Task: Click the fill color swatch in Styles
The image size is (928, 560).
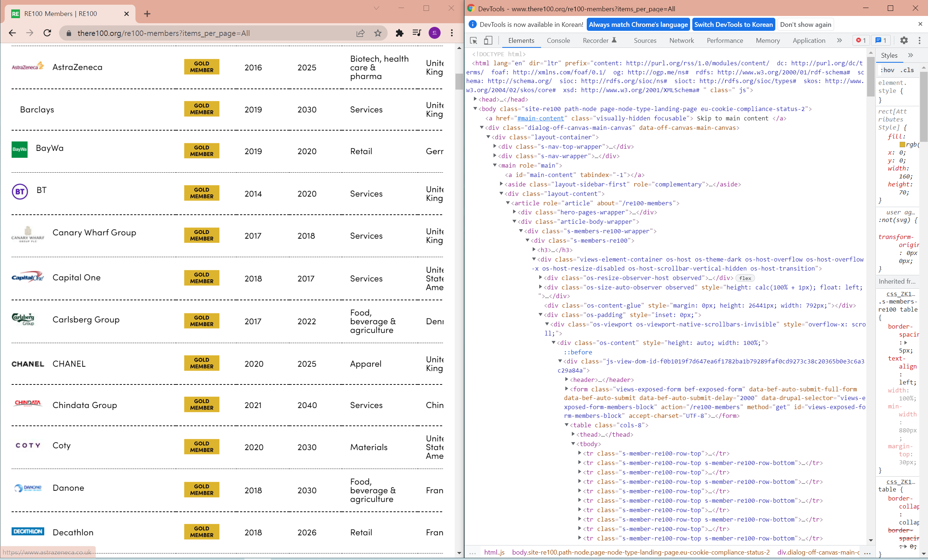Action: 902,145
